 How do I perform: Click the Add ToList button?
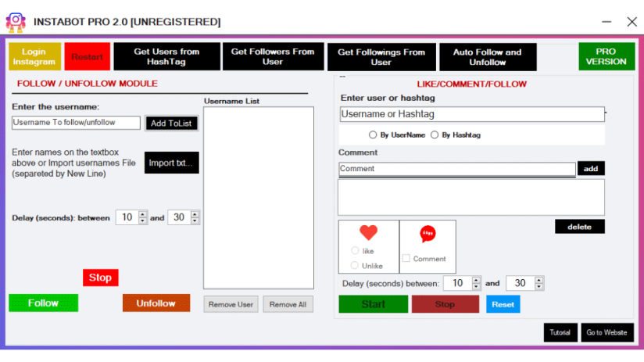[x=172, y=124]
